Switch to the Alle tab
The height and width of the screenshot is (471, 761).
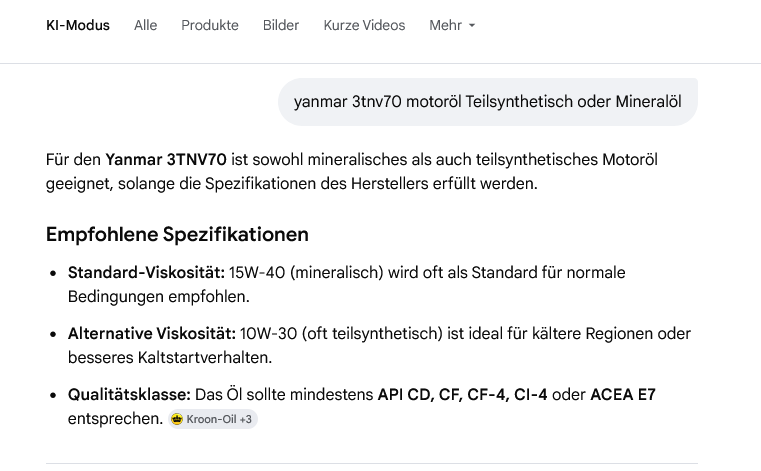pyautogui.click(x=146, y=25)
